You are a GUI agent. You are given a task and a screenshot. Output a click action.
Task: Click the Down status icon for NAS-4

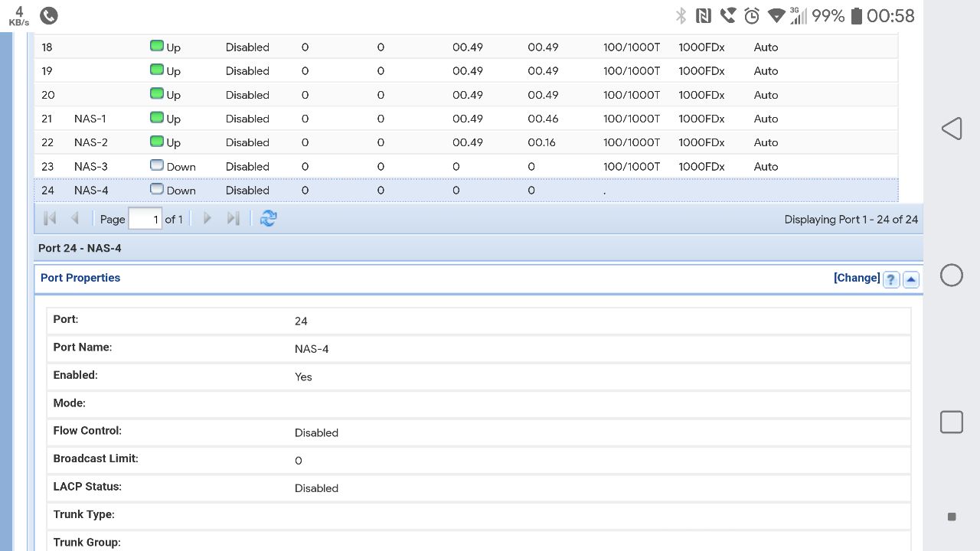[x=157, y=189]
